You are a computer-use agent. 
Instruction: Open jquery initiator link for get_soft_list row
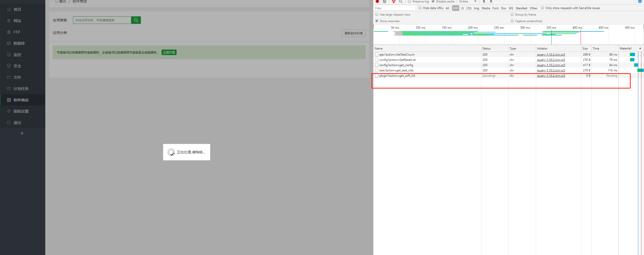coord(551,76)
